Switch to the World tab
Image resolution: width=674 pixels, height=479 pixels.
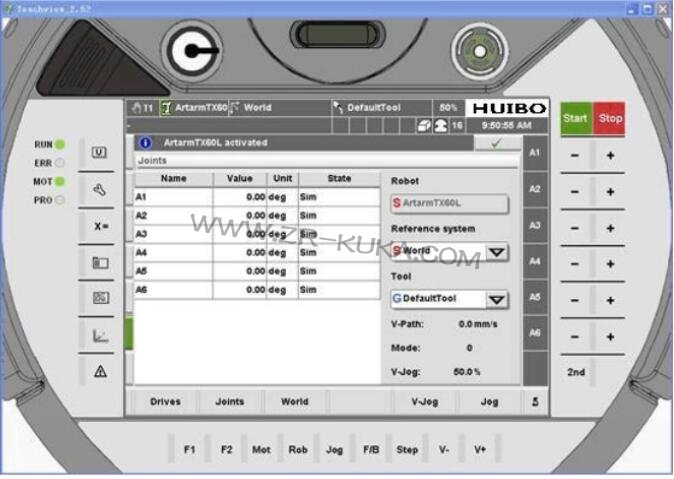[294, 402]
